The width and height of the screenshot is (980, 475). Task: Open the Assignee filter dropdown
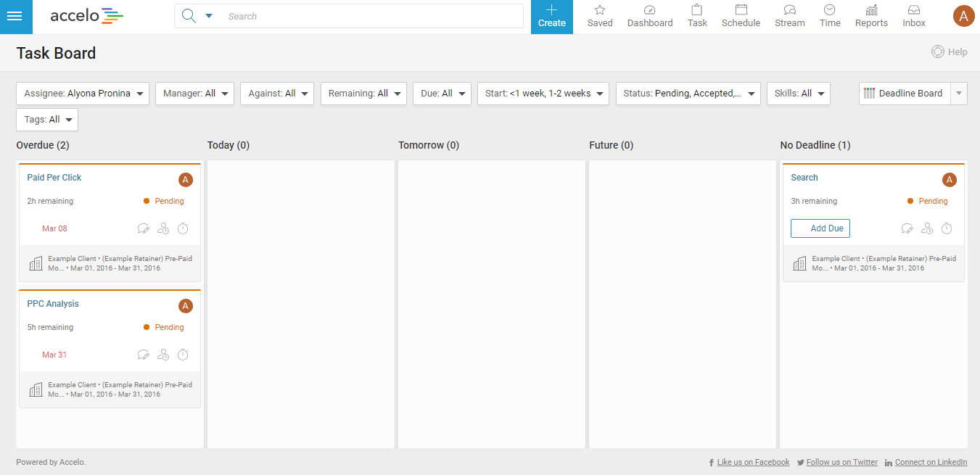[83, 94]
